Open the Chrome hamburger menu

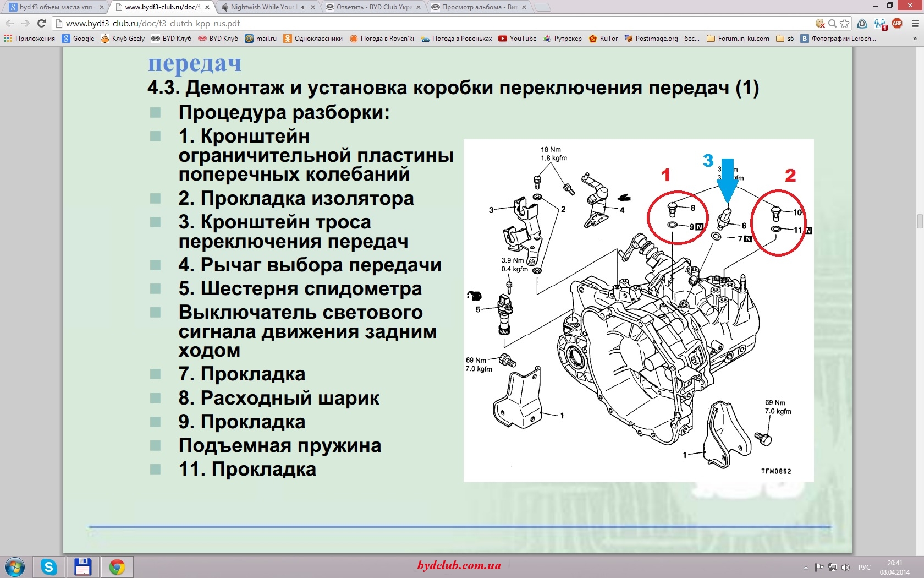coord(915,23)
